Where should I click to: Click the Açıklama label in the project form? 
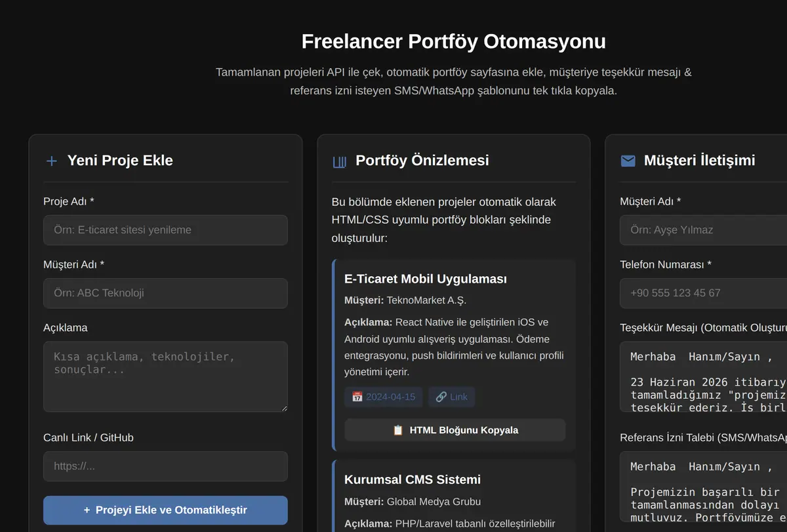pos(66,327)
